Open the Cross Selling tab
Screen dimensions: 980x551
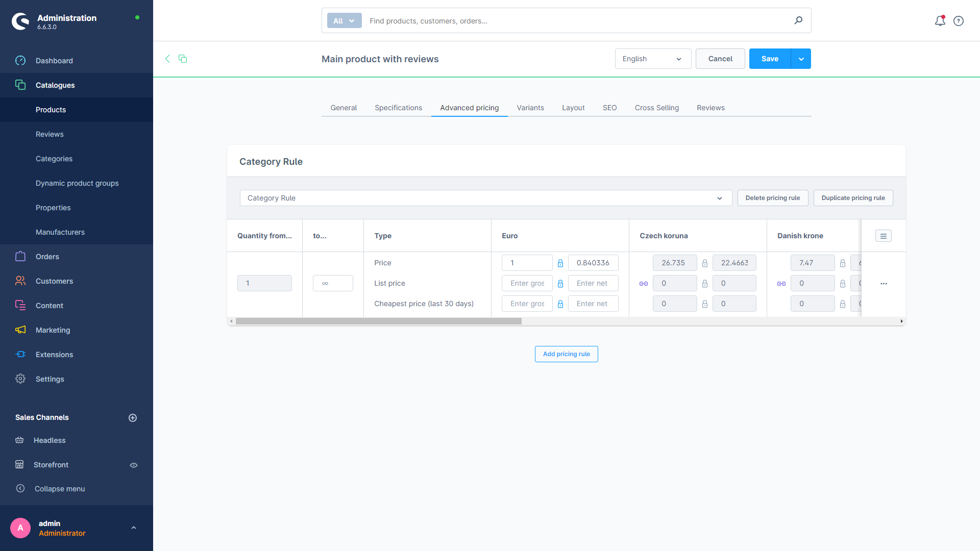pos(656,108)
